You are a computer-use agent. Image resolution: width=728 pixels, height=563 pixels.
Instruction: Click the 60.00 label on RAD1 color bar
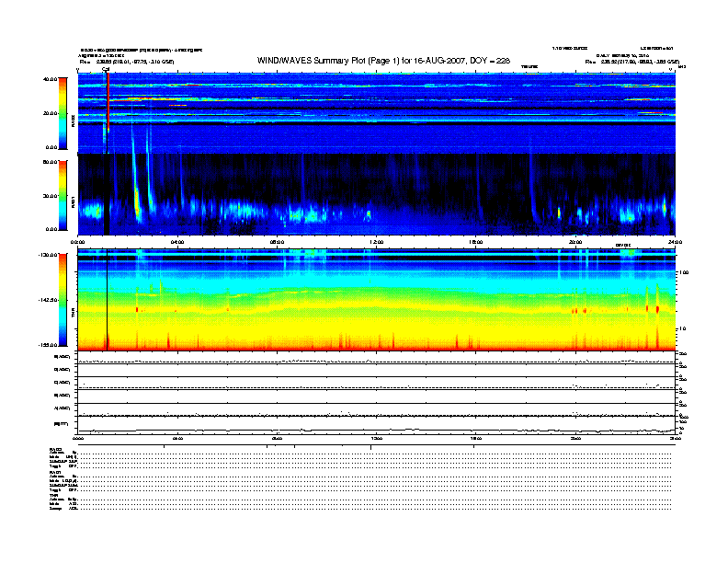(50, 162)
